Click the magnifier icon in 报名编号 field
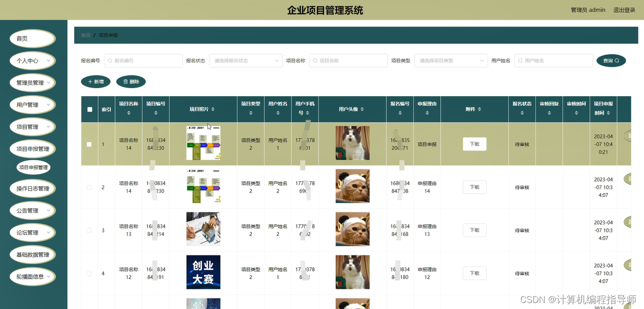Screen dimensions: 644x309 pos(110,61)
